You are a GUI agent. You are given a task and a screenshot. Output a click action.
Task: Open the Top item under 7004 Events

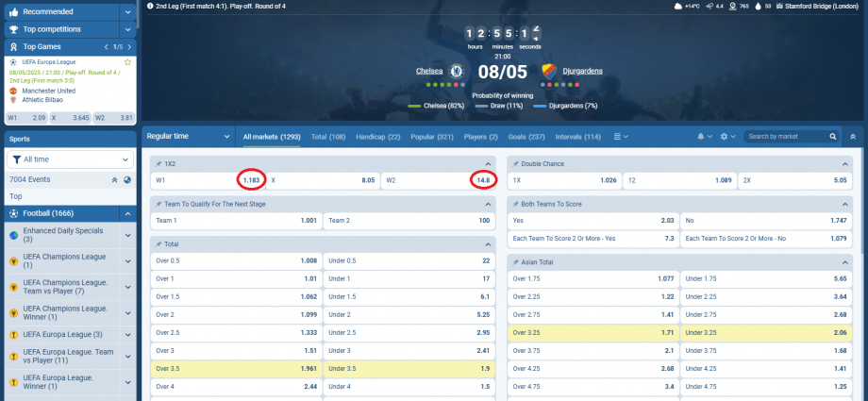(x=71, y=196)
